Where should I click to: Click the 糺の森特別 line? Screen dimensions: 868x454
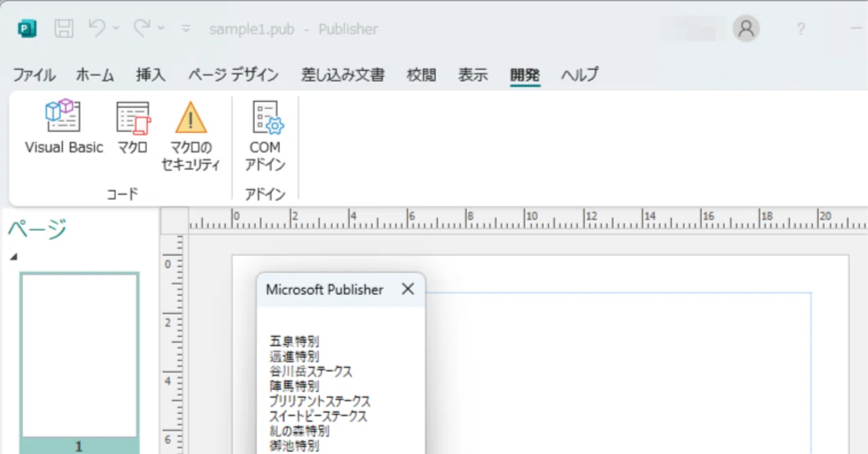click(299, 431)
